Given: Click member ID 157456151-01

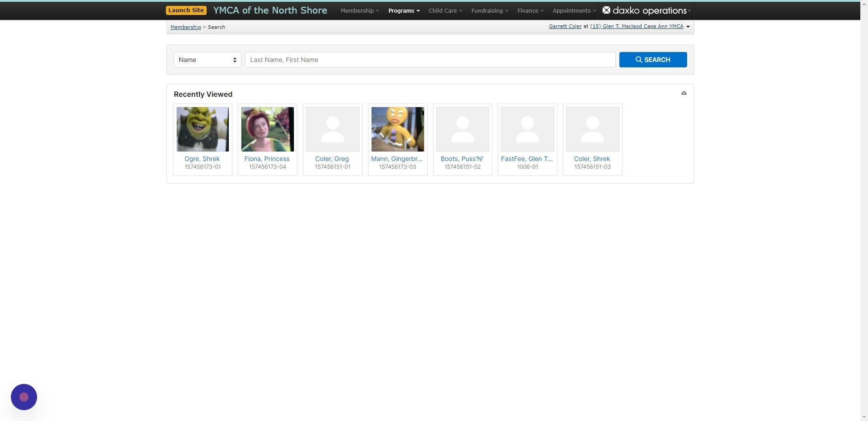Looking at the screenshot, I should [x=333, y=167].
